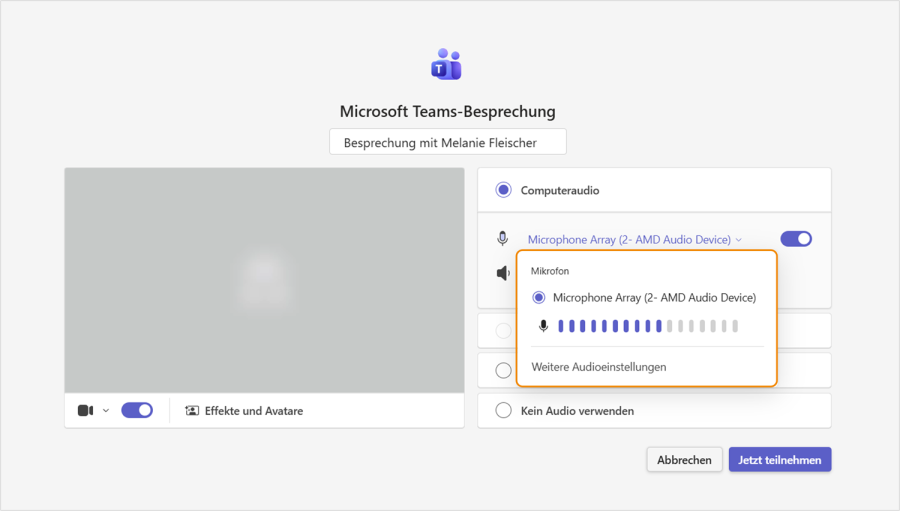The image size is (900, 511).
Task: Select the radio button just above Kein Audio verwenden
Action: point(503,370)
